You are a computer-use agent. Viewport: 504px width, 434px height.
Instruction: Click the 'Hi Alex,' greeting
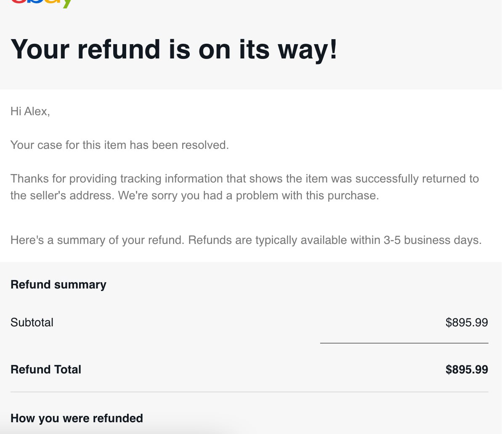tap(30, 111)
